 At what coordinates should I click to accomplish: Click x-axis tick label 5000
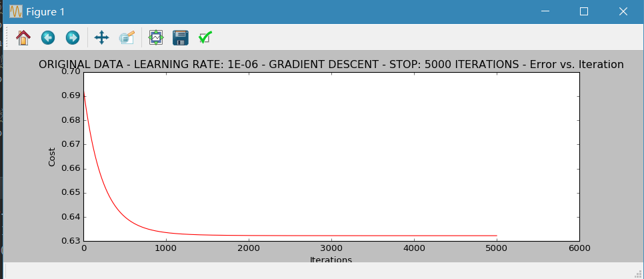[x=497, y=248]
